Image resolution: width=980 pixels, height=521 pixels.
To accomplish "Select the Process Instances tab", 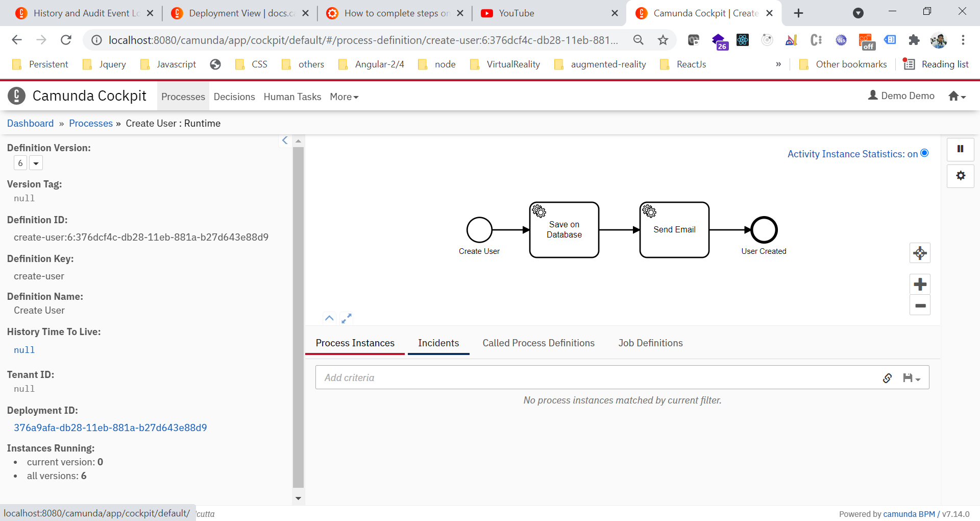I will (355, 343).
